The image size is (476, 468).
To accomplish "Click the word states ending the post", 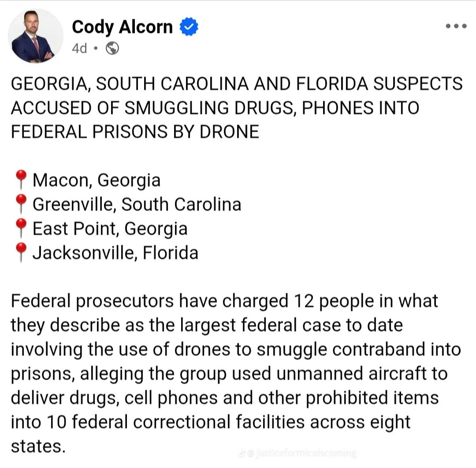I will (x=38, y=447).
